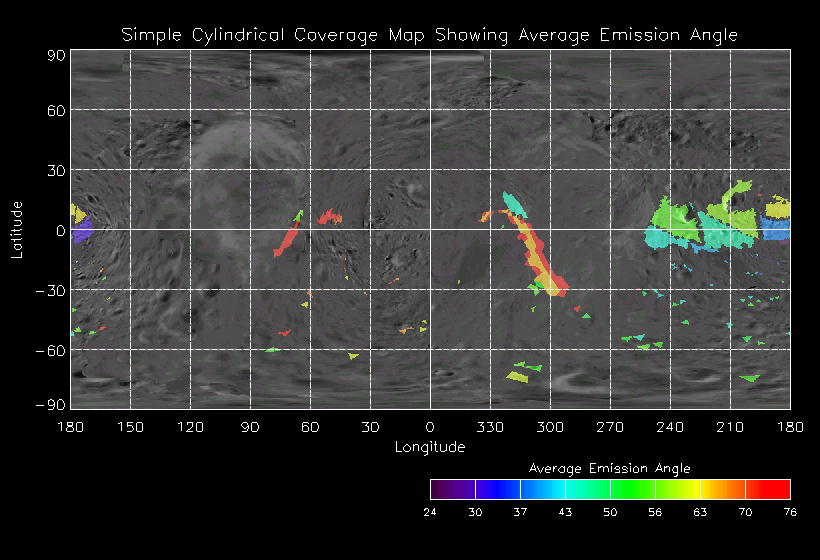The width and height of the screenshot is (820, 560).
Task: Click the red coverage streak near longitude 60
Action: [x=287, y=238]
